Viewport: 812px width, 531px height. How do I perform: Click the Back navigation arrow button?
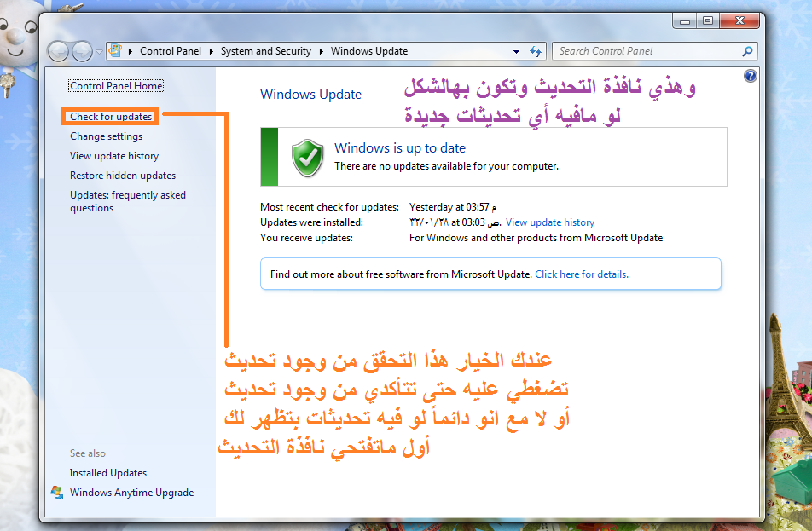click(x=59, y=51)
